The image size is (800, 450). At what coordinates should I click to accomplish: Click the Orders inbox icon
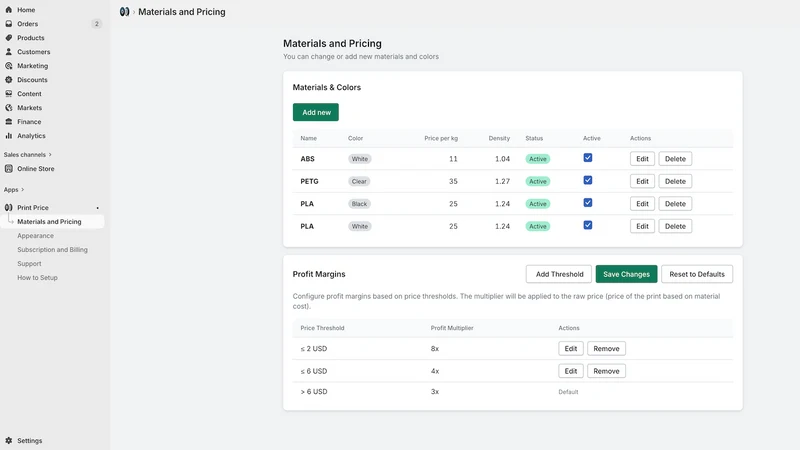coord(9,23)
